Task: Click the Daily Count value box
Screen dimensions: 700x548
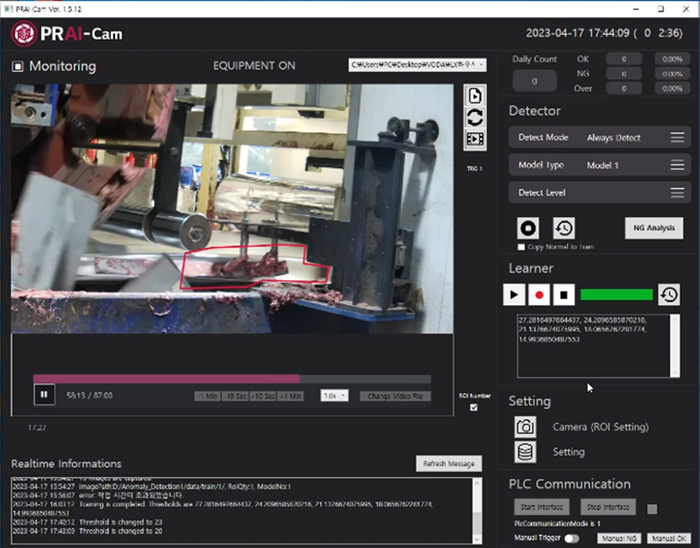Action: [535, 81]
